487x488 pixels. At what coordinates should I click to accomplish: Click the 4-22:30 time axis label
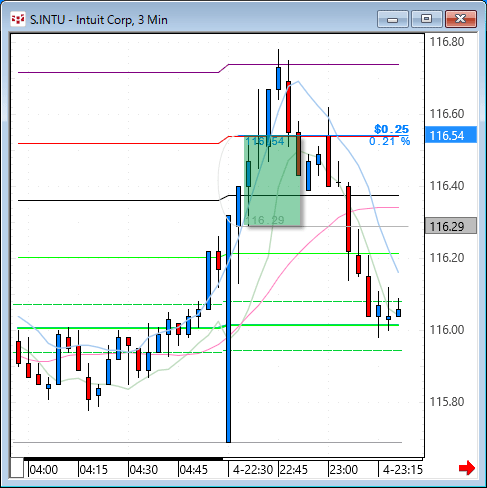[253, 470]
